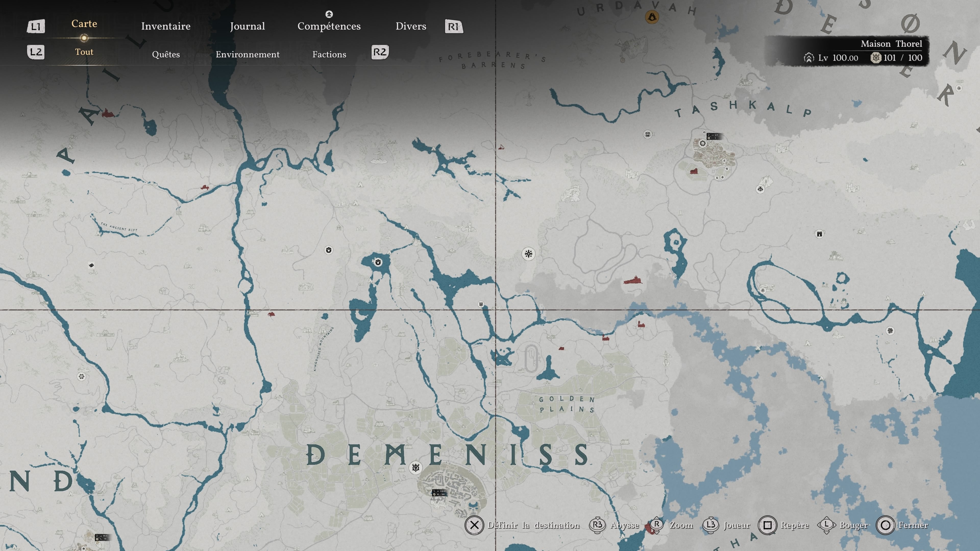The image size is (980, 551).
Task: Click the round snowflake icon in the east
Action: pos(890,330)
